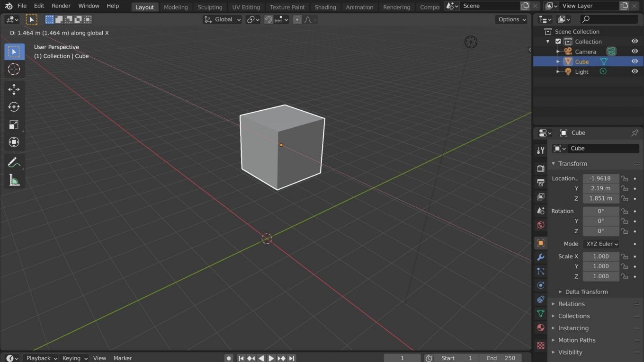Uncheck the Collection exclude checkbox
Viewport: 644px width, 362px height.
(558, 42)
